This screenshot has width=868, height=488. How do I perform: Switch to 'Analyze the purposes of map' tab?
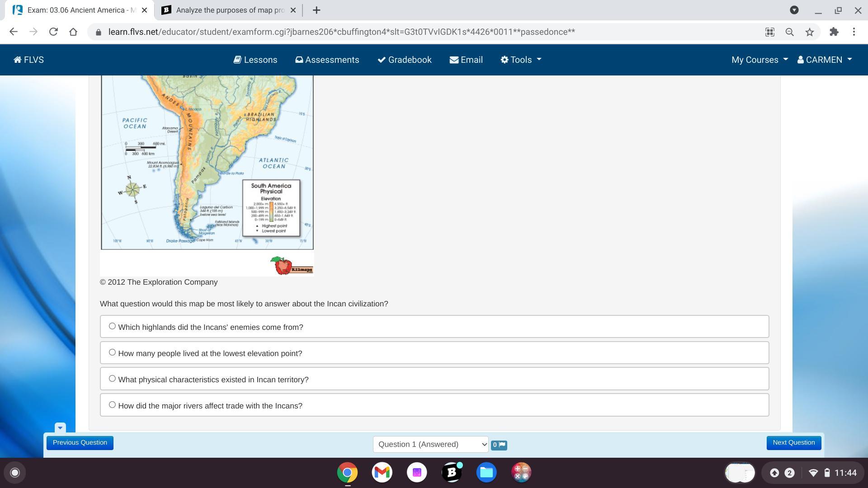[x=229, y=10]
